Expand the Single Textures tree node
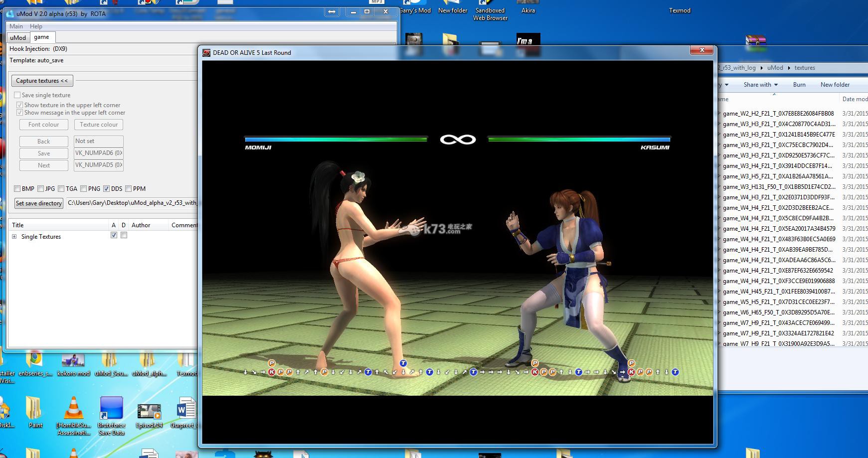 click(x=14, y=237)
